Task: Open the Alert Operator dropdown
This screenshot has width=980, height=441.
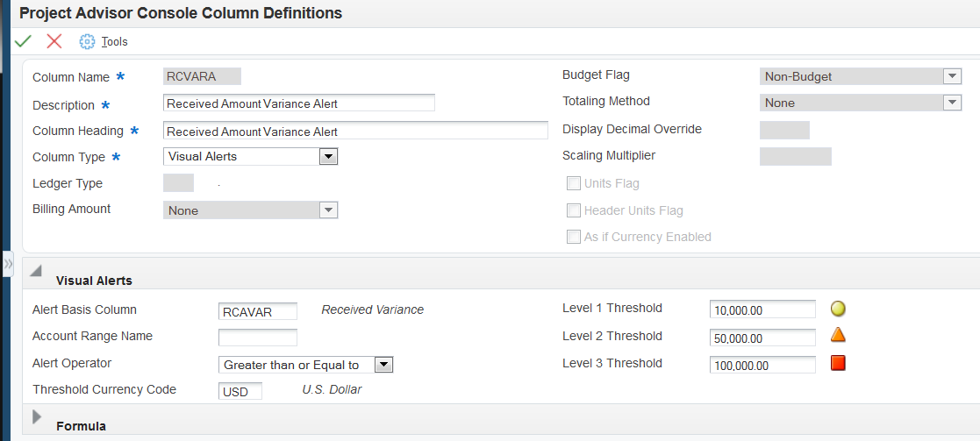Action: tap(384, 365)
